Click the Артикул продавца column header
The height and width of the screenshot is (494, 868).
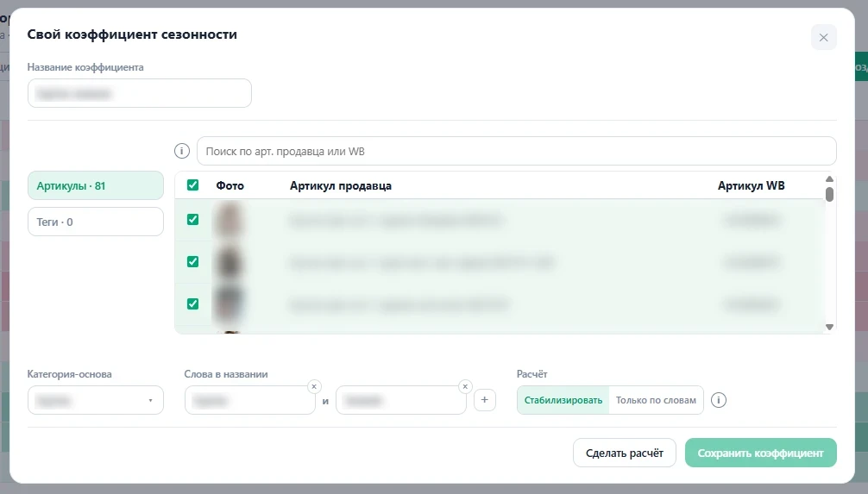(341, 186)
